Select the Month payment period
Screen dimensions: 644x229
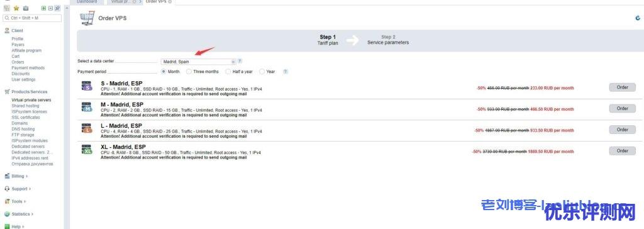click(x=164, y=71)
